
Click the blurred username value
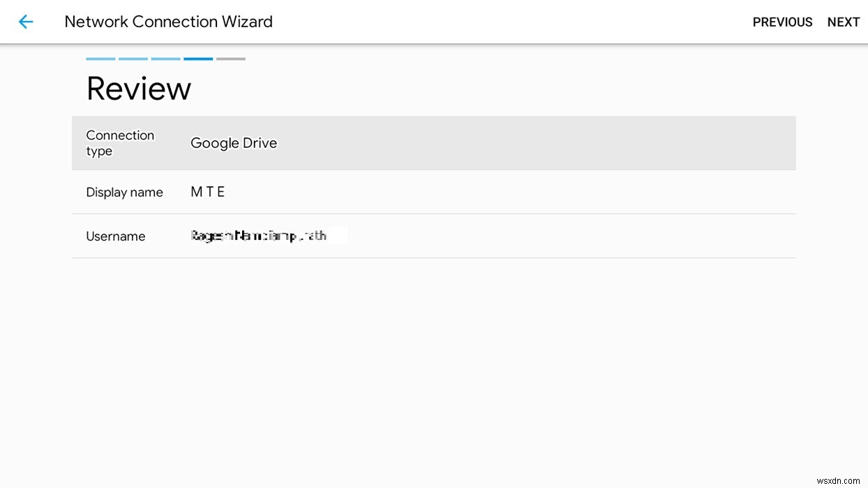pyautogui.click(x=259, y=236)
